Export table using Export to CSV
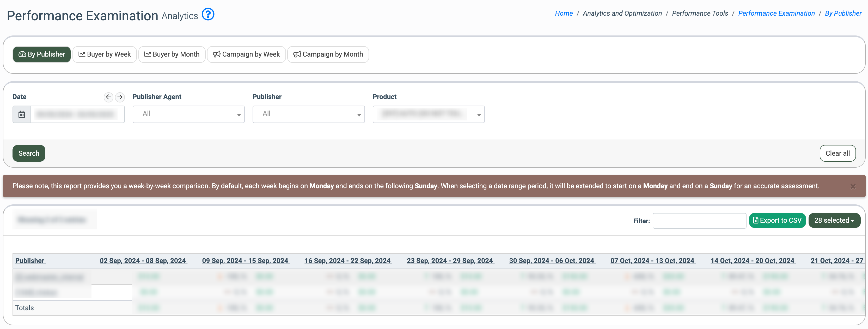The height and width of the screenshot is (329, 868). coord(777,221)
